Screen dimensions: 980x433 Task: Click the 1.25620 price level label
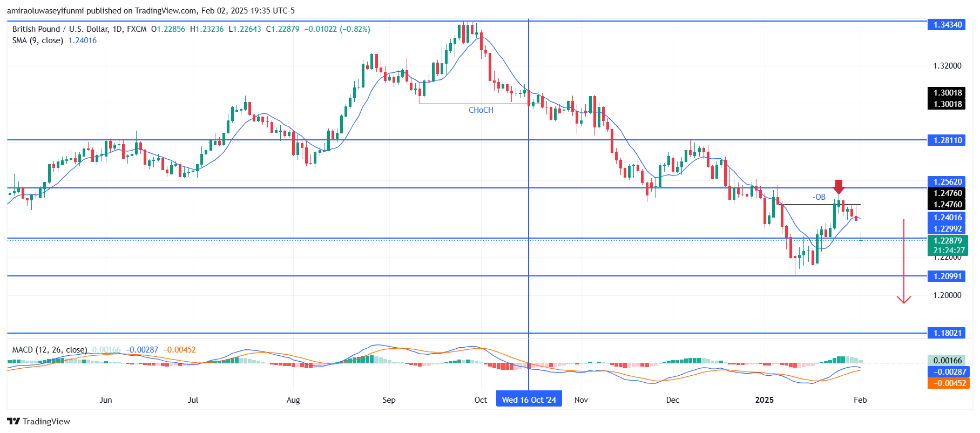(948, 182)
